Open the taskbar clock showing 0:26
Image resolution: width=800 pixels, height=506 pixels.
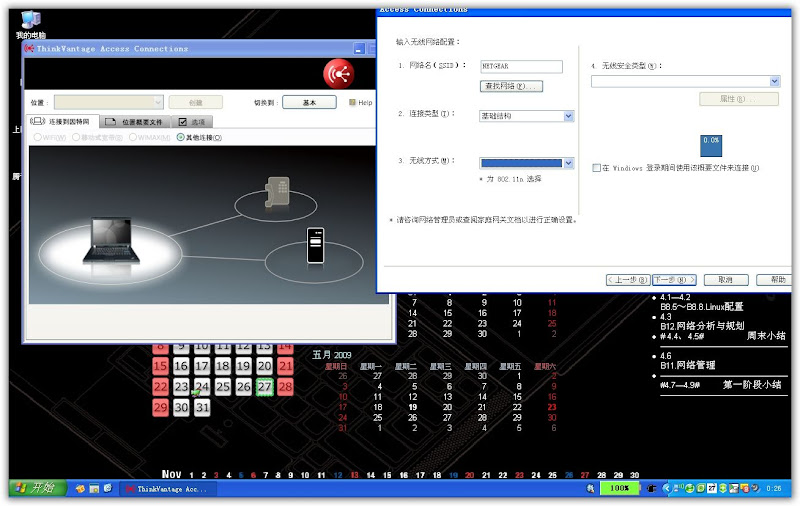[773, 488]
